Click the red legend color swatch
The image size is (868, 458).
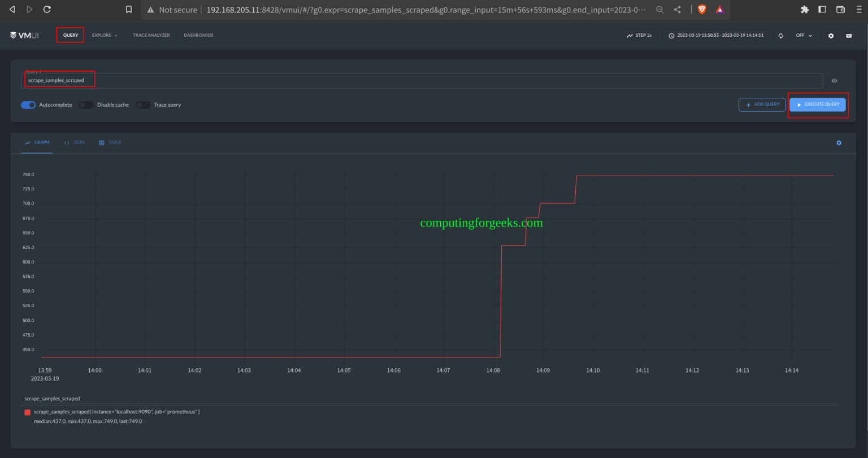click(27, 412)
